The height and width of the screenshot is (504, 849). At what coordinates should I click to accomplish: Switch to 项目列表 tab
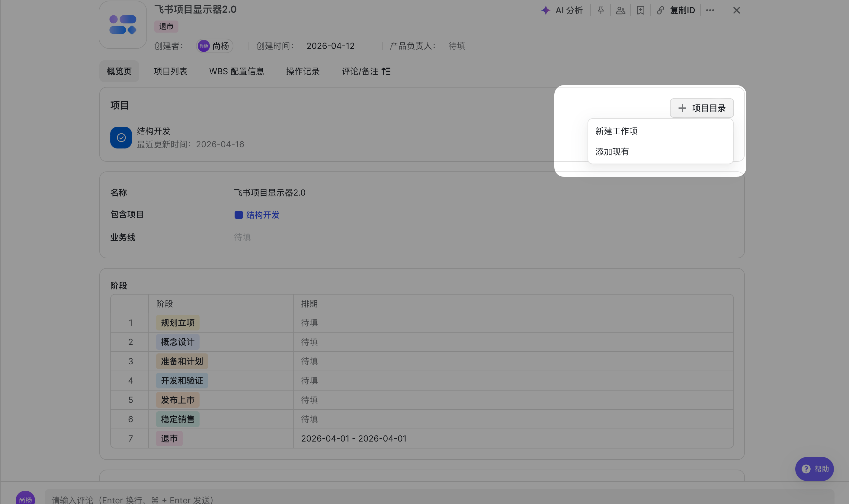170,71
